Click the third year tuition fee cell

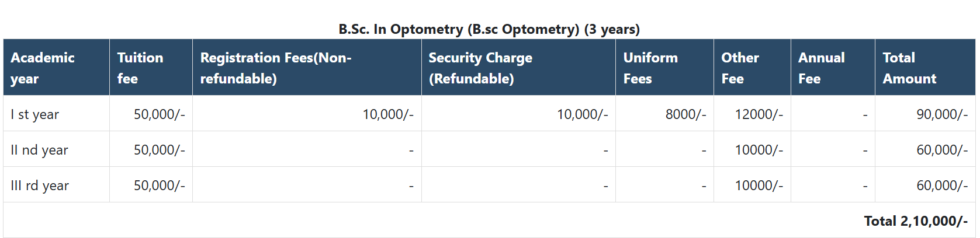(159, 185)
